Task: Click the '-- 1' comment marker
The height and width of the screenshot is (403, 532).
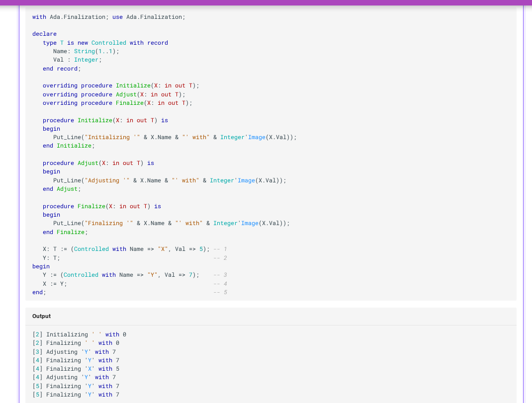Action: [x=220, y=249]
